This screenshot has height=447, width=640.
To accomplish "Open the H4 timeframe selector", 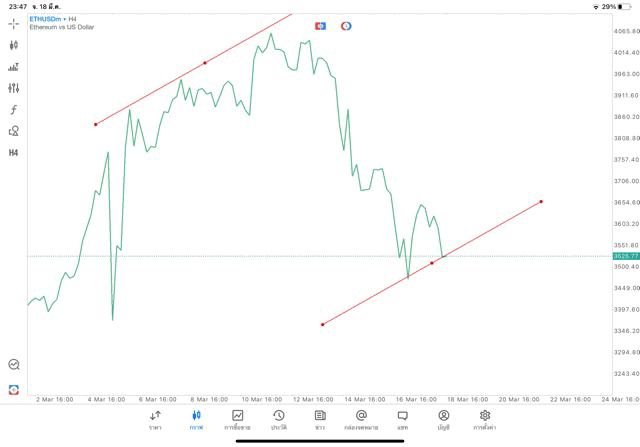I will [x=14, y=153].
